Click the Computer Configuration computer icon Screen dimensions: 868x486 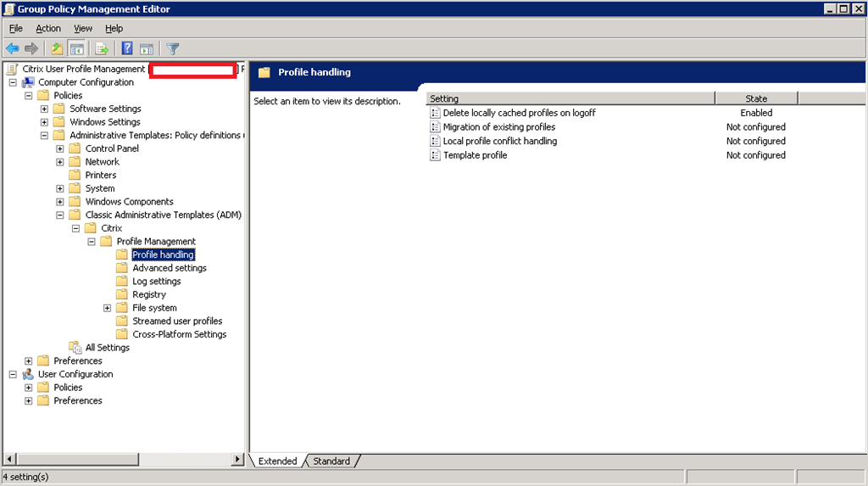click(x=28, y=82)
